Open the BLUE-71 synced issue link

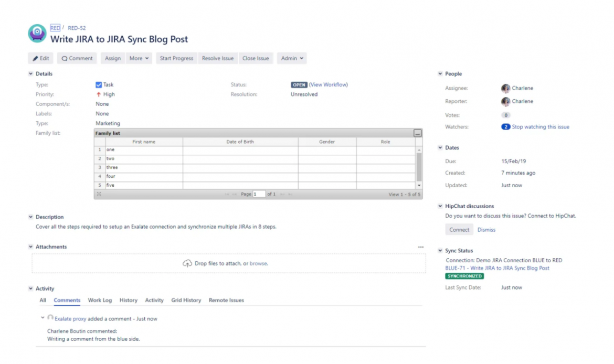(x=497, y=268)
